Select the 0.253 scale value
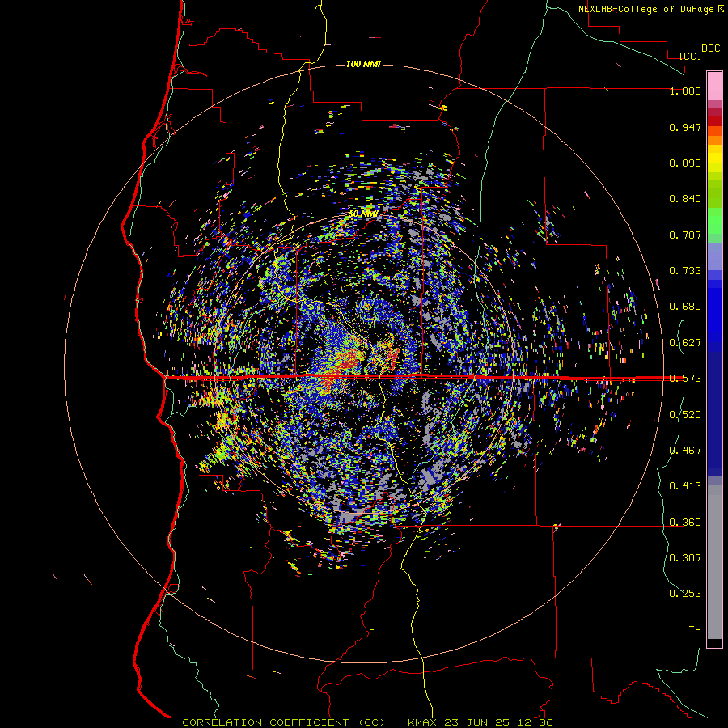 [685, 594]
